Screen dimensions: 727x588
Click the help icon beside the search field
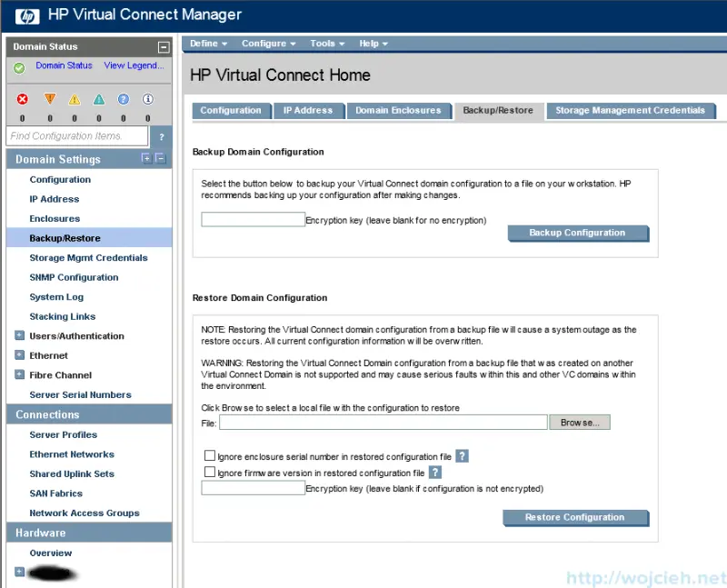pyautogui.click(x=161, y=136)
